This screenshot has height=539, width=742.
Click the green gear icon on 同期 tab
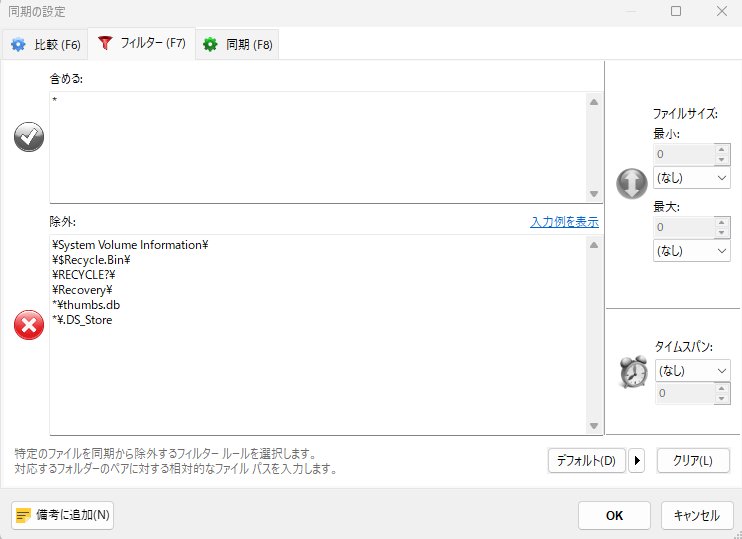pos(210,45)
